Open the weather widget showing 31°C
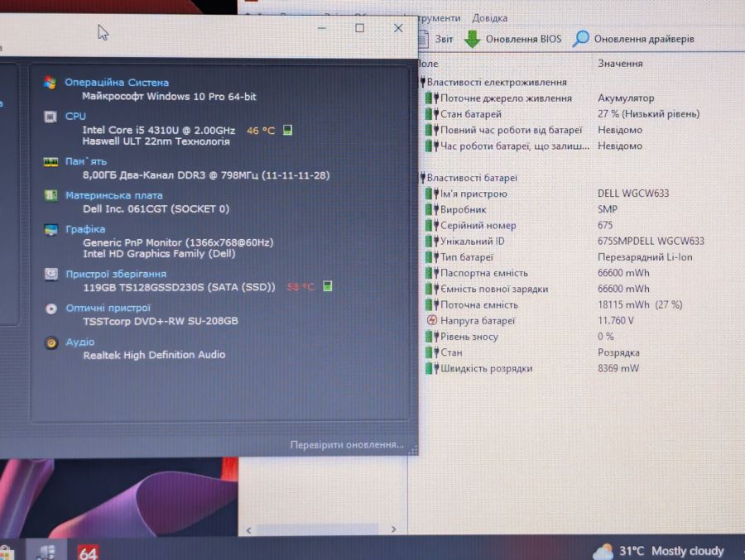Viewport: 745px width, 560px height. tap(658, 551)
